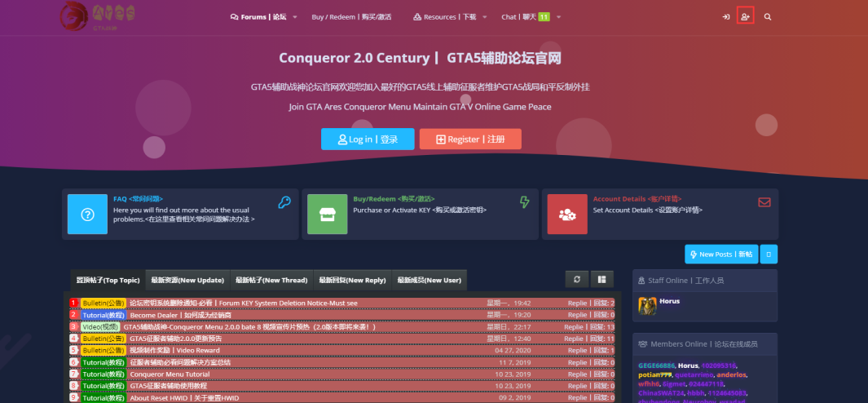This screenshot has width=868, height=403.
Task: Open the Account Details <账户详情> link
Action: click(637, 198)
